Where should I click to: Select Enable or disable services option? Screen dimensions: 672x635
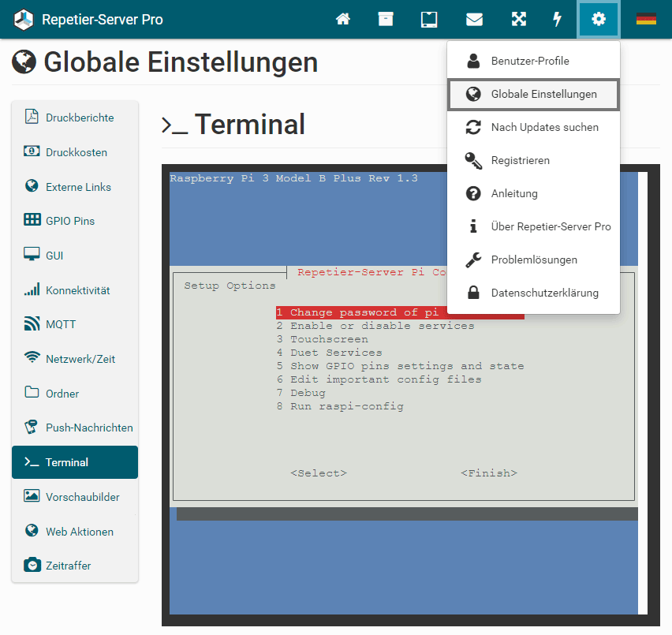(x=375, y=326)
